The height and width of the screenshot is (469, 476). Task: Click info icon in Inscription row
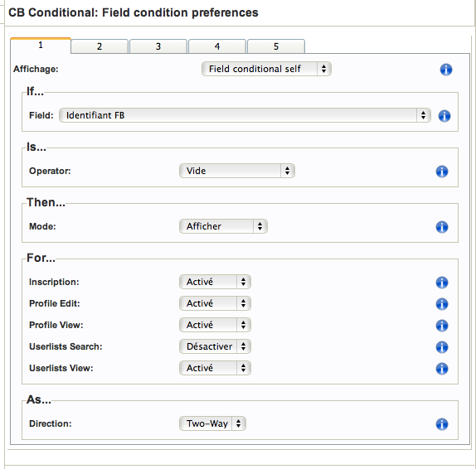(442, 283)
